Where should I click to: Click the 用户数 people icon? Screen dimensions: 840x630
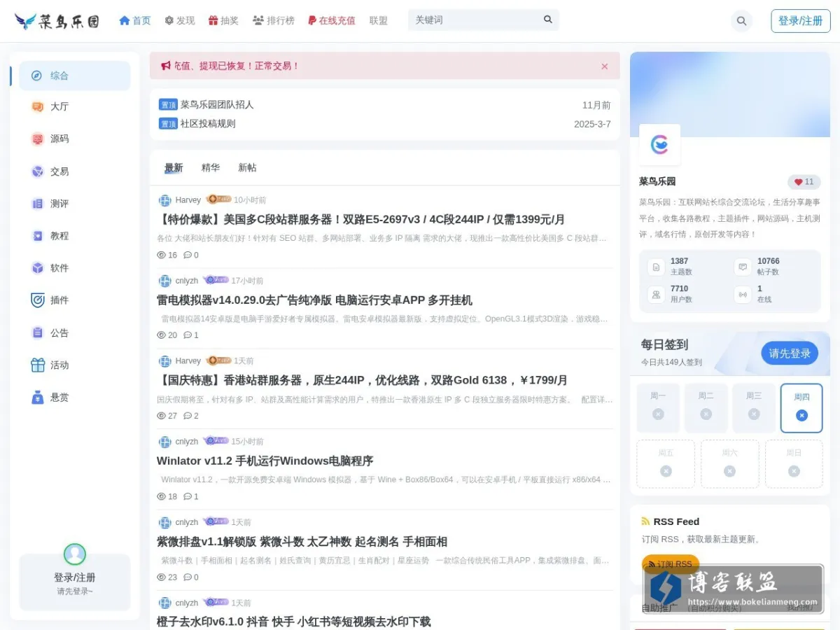(656, 294)
